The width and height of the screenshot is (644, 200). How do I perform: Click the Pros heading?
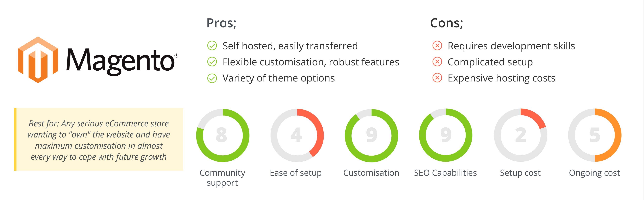click(221, 23)
